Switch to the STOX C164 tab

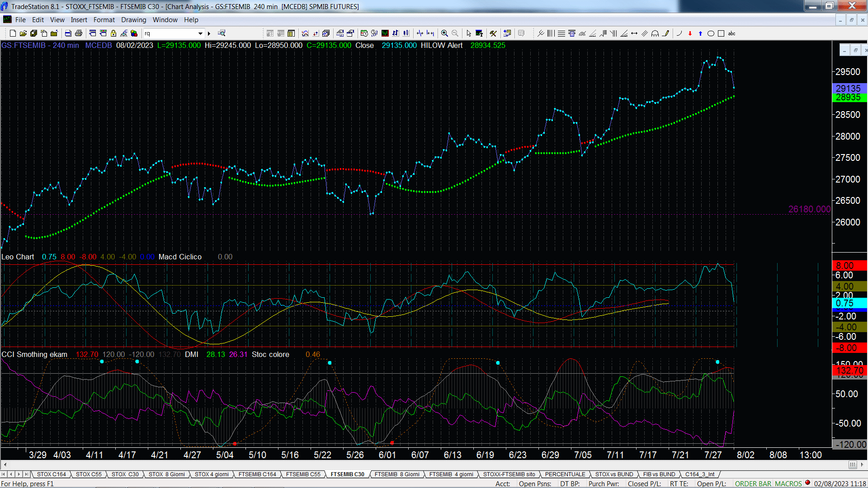tap(51, 474)
